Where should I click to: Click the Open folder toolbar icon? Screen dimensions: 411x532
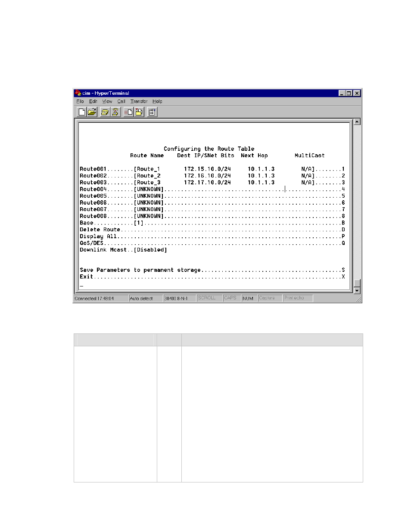pyautogui.click(x=92, y=112)
